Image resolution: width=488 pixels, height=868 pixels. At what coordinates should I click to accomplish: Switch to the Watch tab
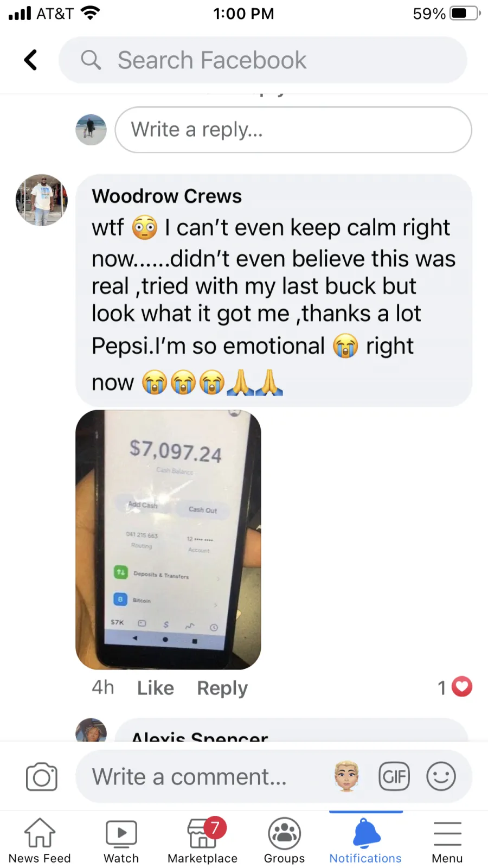tap(121, 840)
